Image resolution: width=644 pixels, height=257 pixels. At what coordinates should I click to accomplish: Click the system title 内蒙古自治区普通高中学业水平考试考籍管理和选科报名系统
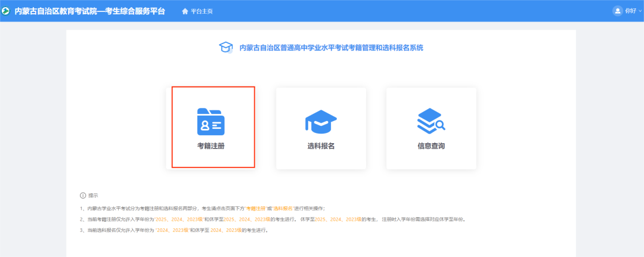[x=332, y=48]
